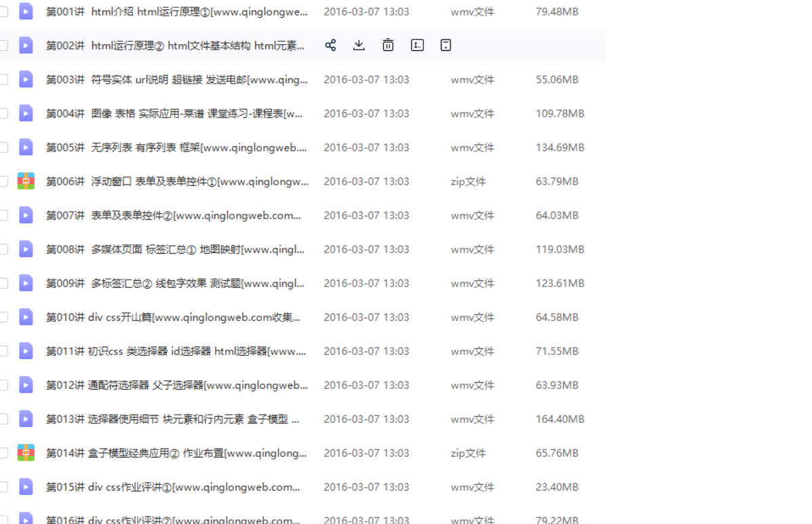Screen dimensions: 812x524
Task: Download 第002讲 with the download icon
Action: point(358,45)
